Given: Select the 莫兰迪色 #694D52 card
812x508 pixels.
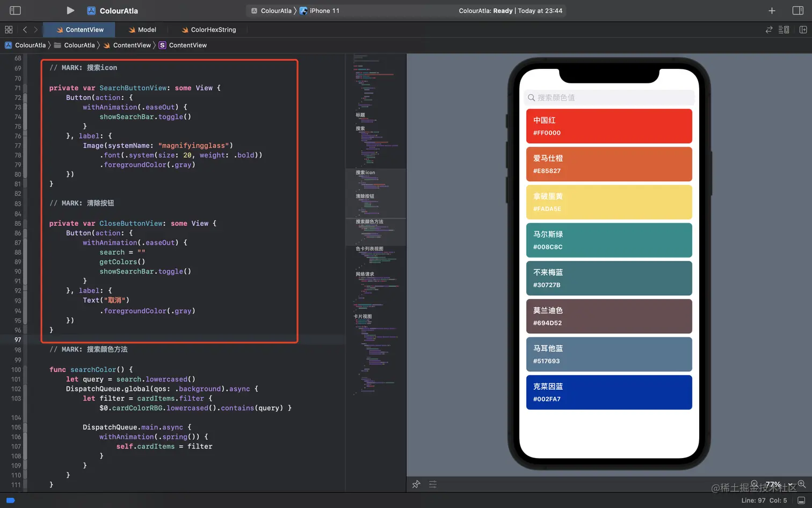Looking at the screenshot, I should [609, 316].
